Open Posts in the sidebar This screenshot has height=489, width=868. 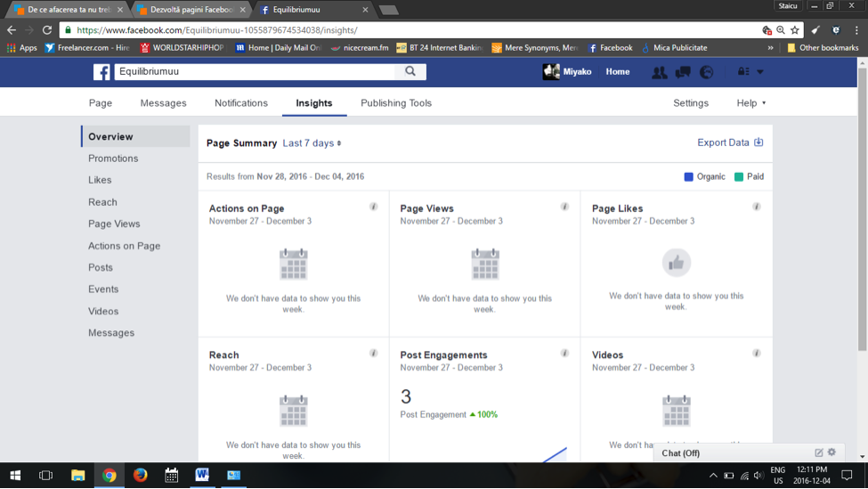tap(101, 267)
